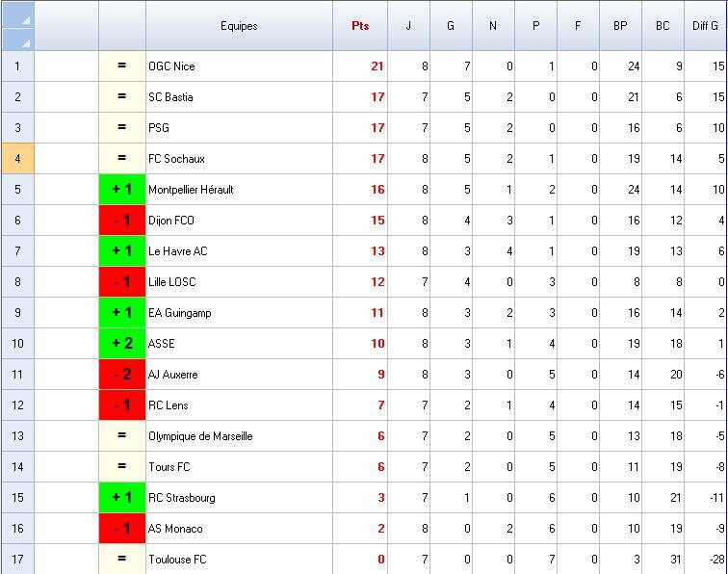This screenshot has height=574, width=728.
Task: Click red -2 cell for AJ Auxerre
Action: click(122, 375)
